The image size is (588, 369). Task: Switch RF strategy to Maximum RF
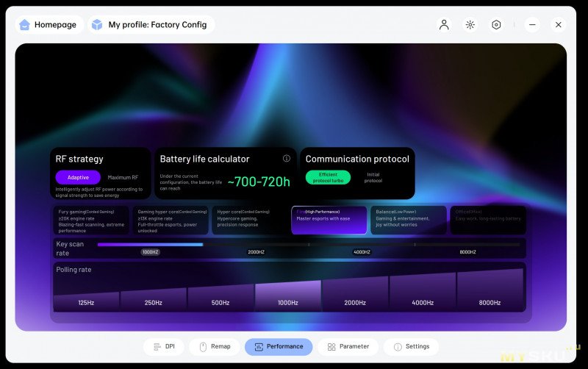pos(123,177)
